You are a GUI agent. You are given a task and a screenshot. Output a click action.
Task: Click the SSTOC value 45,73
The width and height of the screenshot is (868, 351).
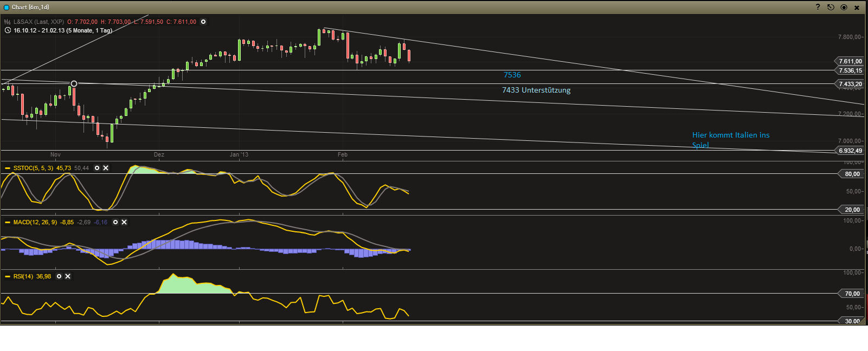point(63,168)
